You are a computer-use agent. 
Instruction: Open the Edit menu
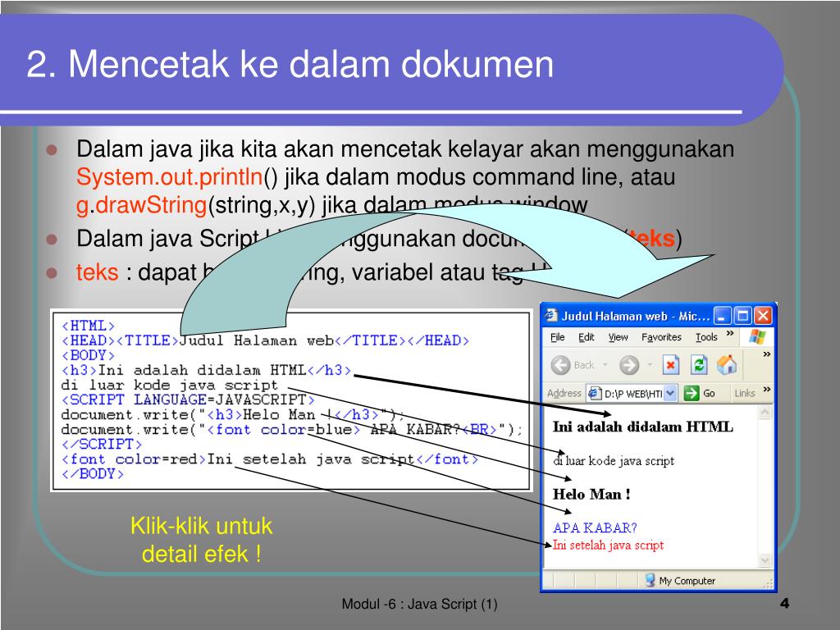(x=586, y=337)
